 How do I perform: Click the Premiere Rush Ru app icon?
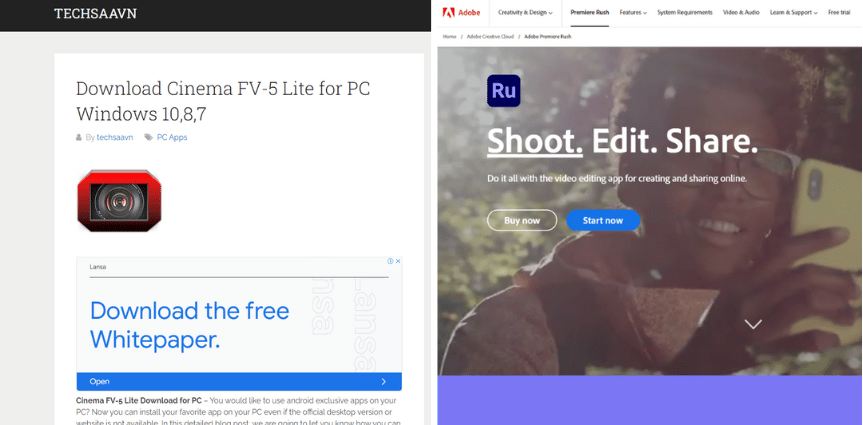(504, 91)
